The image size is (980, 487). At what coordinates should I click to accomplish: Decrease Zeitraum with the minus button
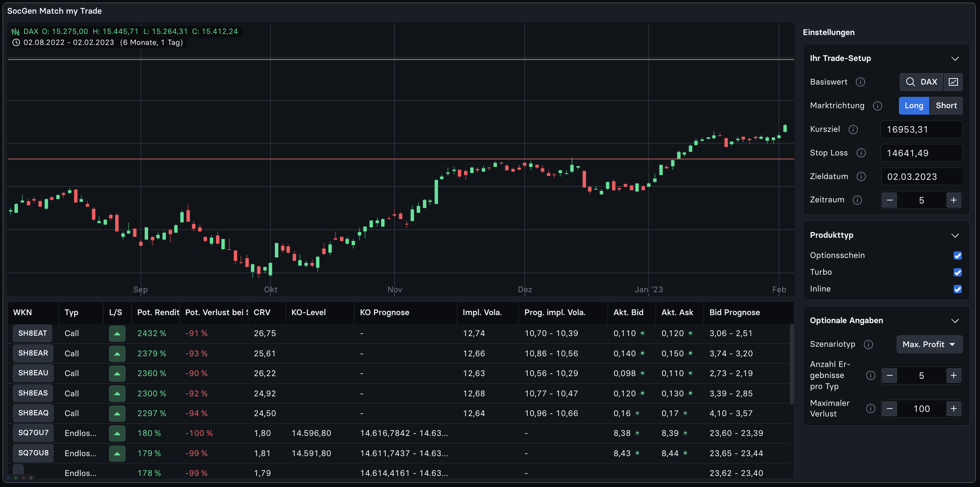(889, 200)
